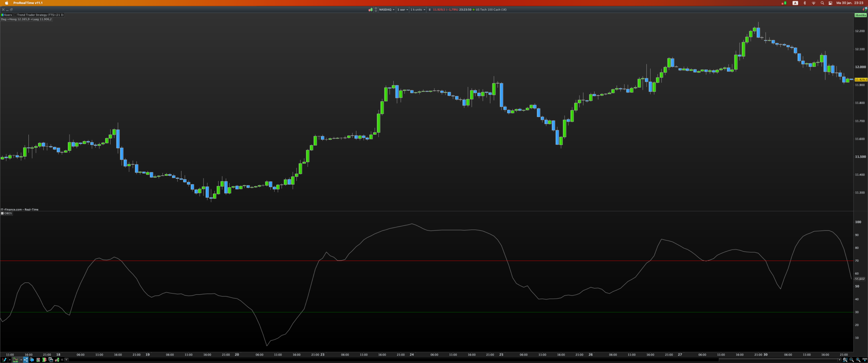Expand the arrow beside the indicators icon
Viewport: 868px width, 363px height.
[x=21, y=360]
